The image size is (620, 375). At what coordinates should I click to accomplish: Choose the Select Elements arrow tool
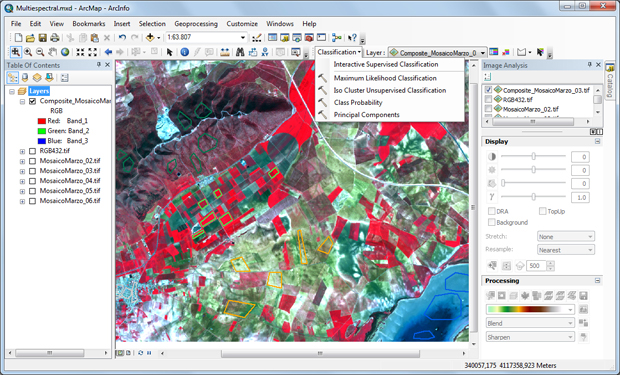(x=169, y=52)
